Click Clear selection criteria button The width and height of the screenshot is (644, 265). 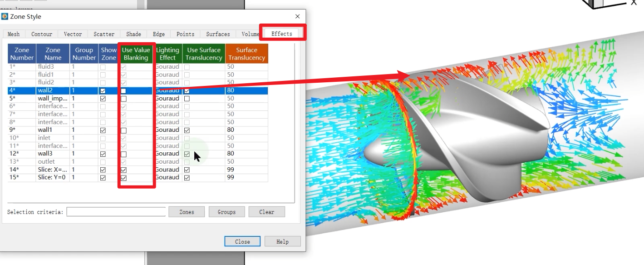[267, 212]
